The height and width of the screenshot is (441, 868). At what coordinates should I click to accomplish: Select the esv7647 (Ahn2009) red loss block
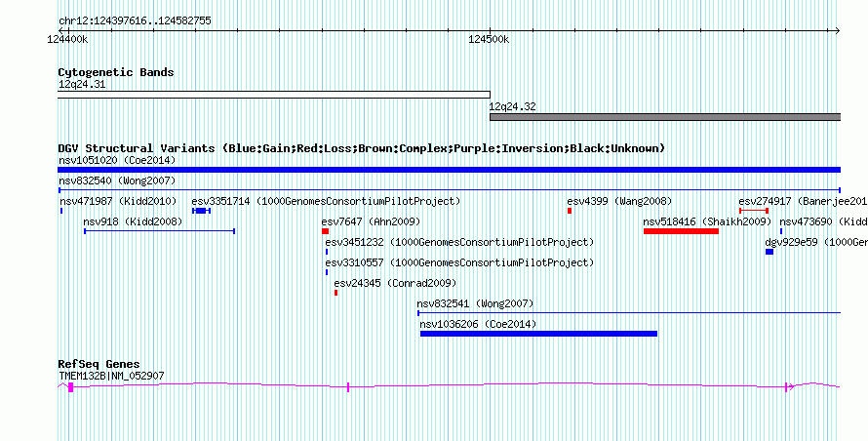tap(326, 231)
